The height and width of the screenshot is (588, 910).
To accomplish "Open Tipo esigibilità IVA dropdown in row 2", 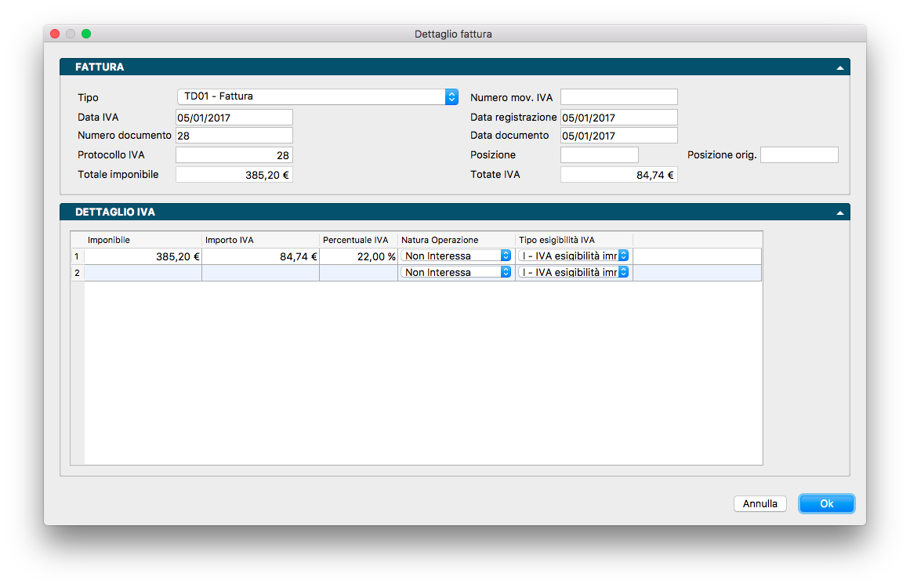I will point(574,272).
